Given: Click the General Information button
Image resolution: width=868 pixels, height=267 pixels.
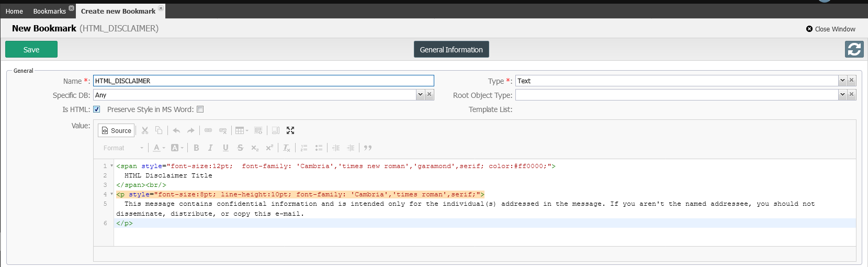Looking at the screenshot, I should [452, 50].
